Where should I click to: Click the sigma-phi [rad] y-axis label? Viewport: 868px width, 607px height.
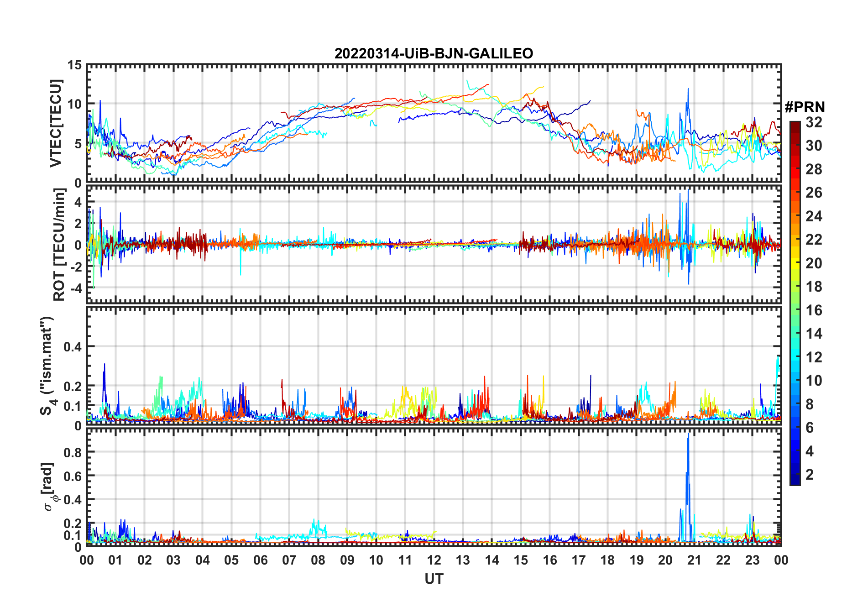49,487
